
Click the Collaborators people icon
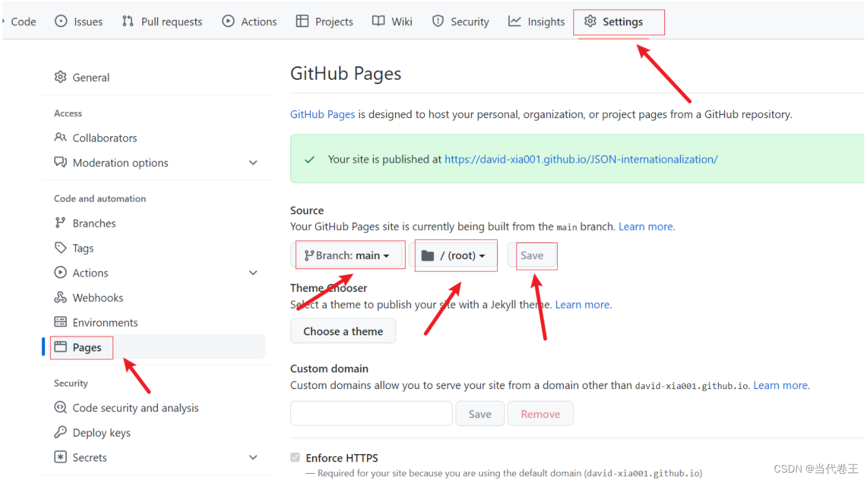click(60, 137)
